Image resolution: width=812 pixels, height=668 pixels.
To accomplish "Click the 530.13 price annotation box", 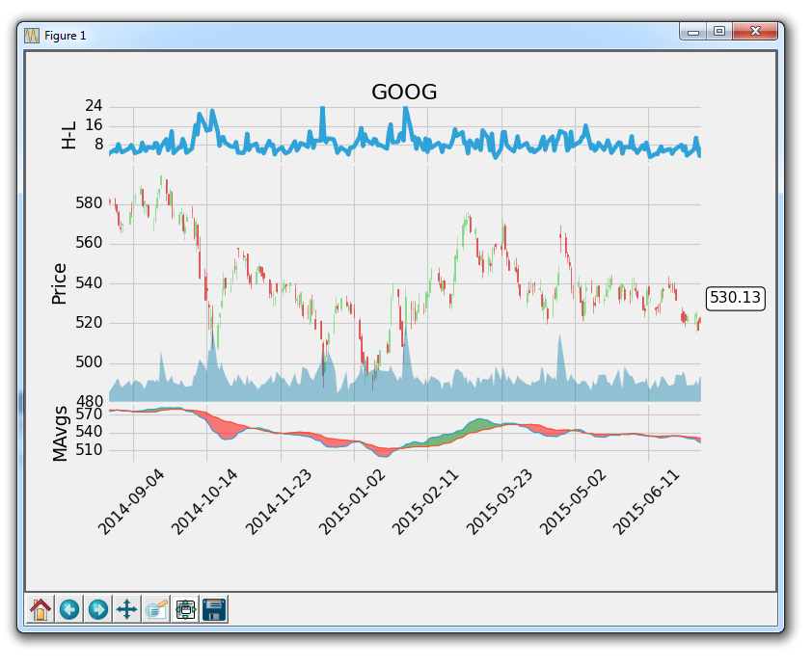I will tap(735, 299).
